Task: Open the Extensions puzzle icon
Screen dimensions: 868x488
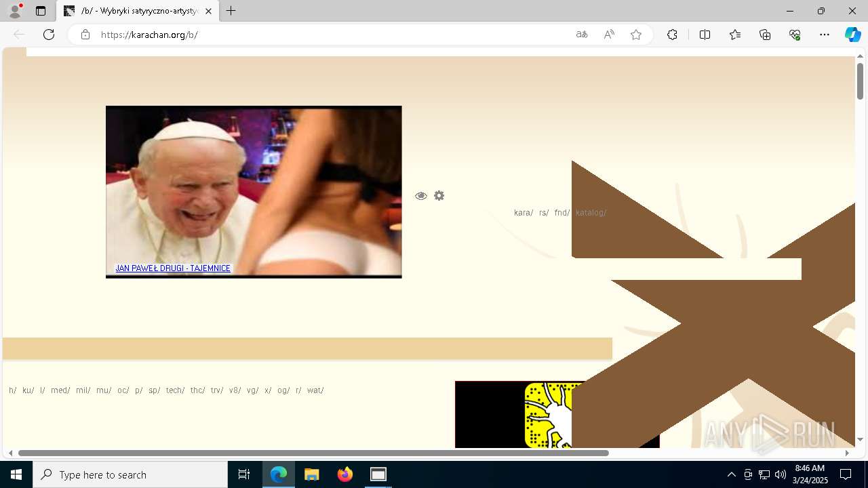Action: click(x=672, y=35)
